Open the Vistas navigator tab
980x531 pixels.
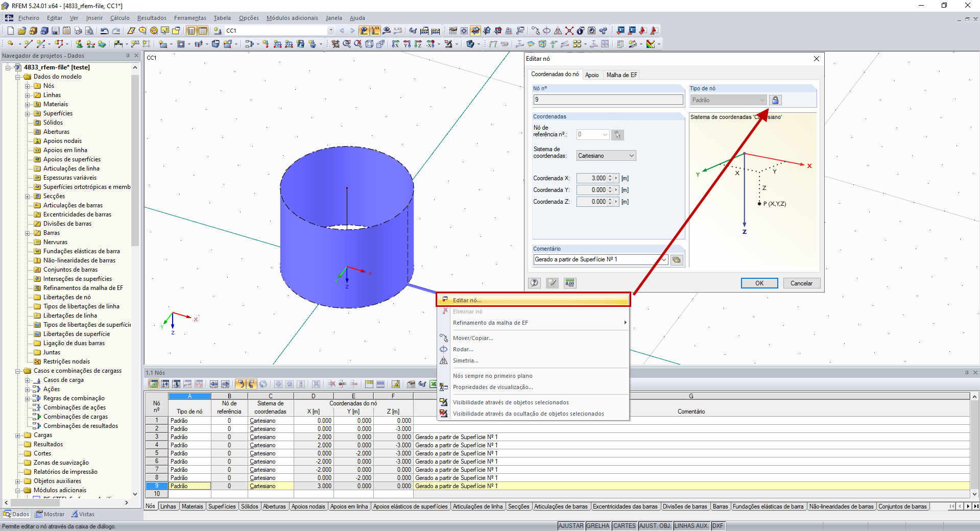[x=83, y=514]
